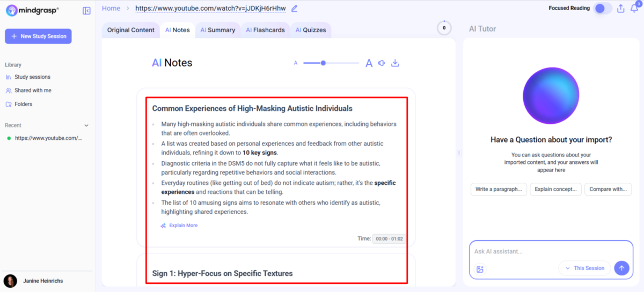Collapse the left sidebar panel icon
The height and width of the screenshot is (292, 644).
point(86,11)
